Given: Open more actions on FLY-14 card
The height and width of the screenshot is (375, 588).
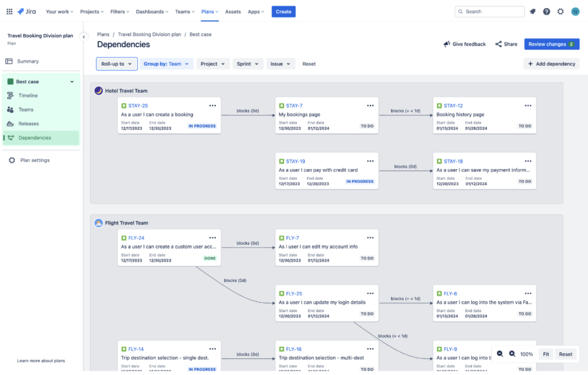Looking at the screenshot, I should pyautogui.click(x=213, y=348).
